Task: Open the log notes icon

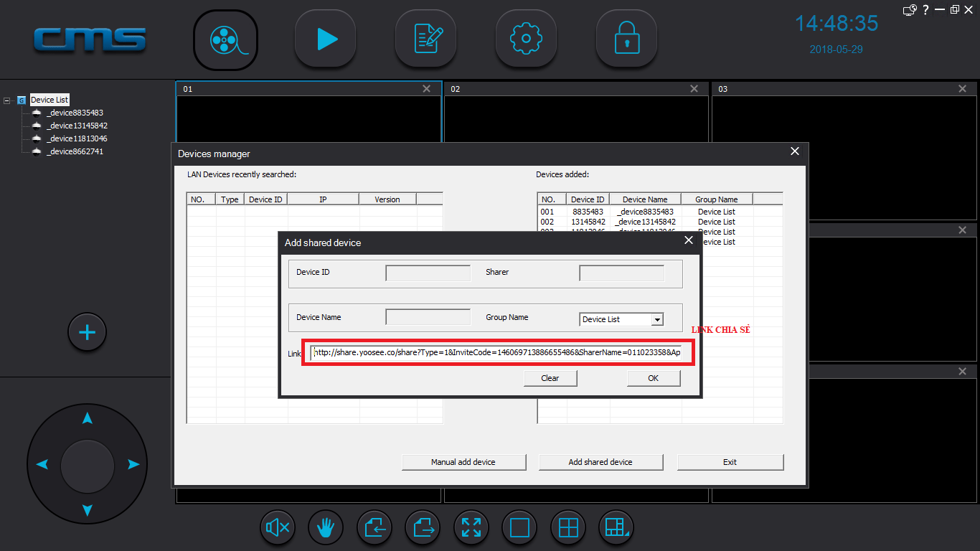Action: (x=426, y=39)
